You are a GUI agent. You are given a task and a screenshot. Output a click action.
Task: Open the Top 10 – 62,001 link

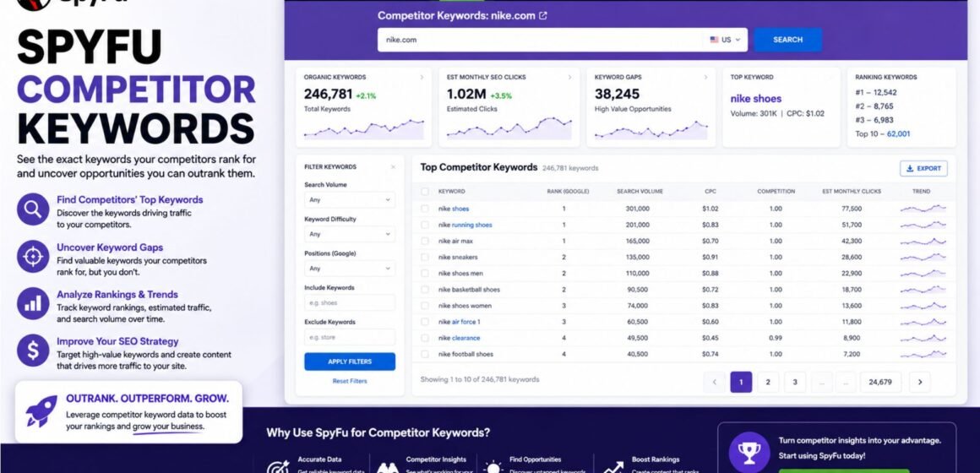pyautogui.click(x=883, y=133)
